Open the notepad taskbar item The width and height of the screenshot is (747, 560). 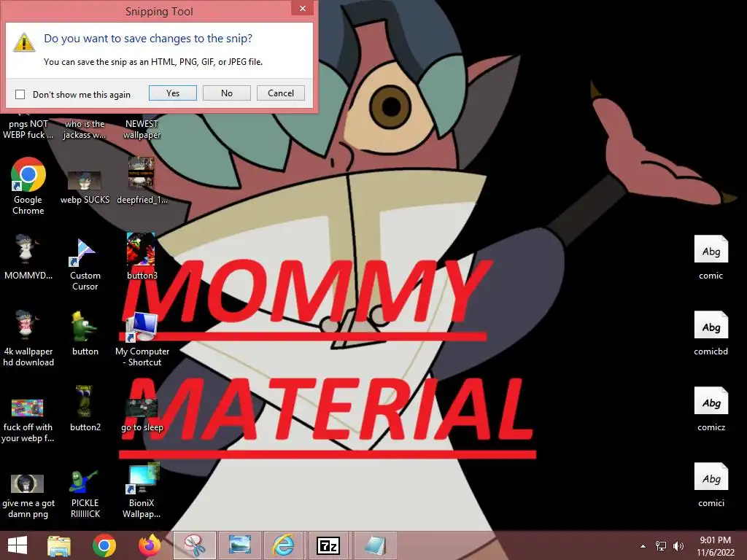pyautogui.click(x=375, y=545)
